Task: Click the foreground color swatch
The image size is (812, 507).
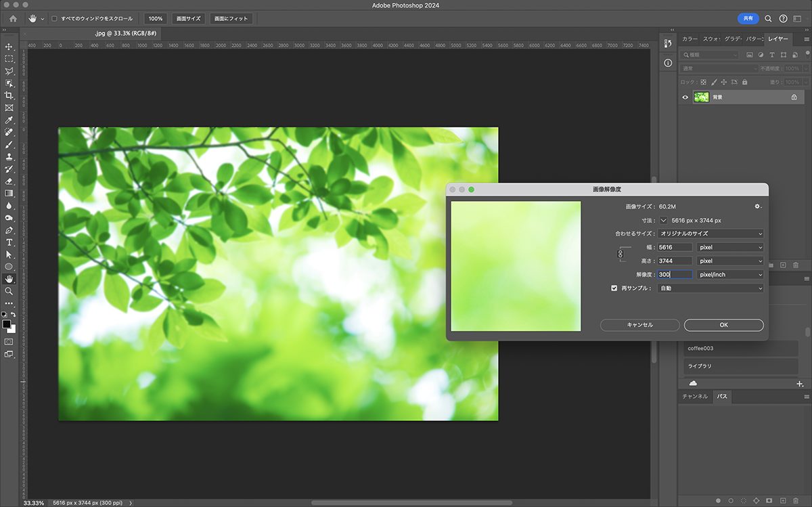Action: [6, 325]
